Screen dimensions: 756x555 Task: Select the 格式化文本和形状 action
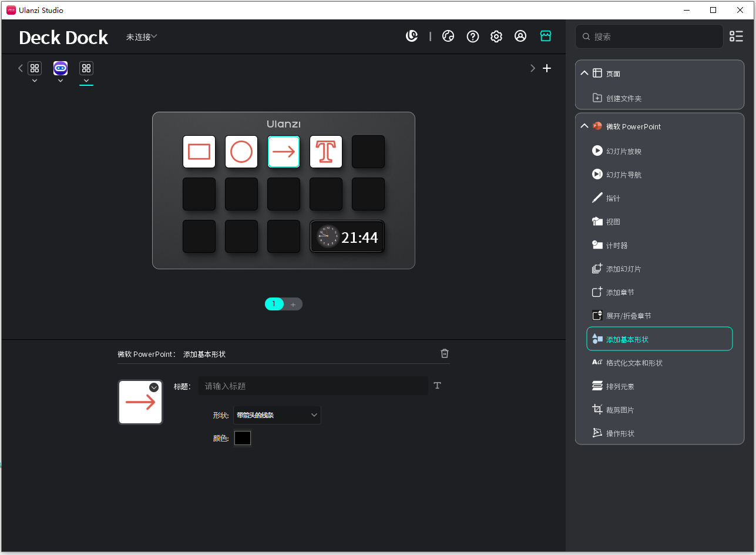(634, 363)
